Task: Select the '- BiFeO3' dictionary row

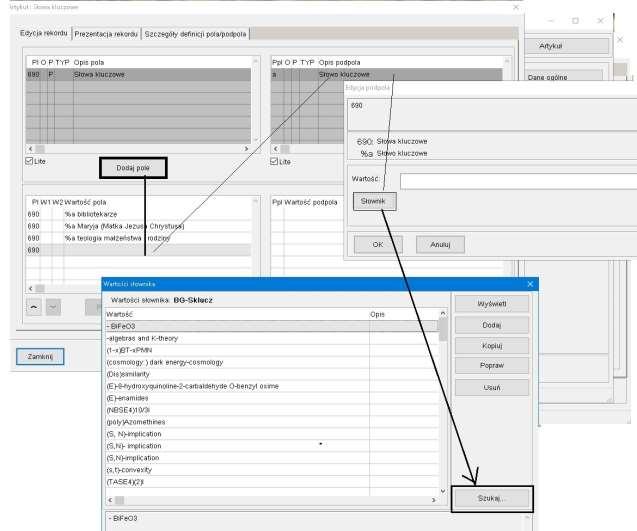Action: (x=272, y=326)
